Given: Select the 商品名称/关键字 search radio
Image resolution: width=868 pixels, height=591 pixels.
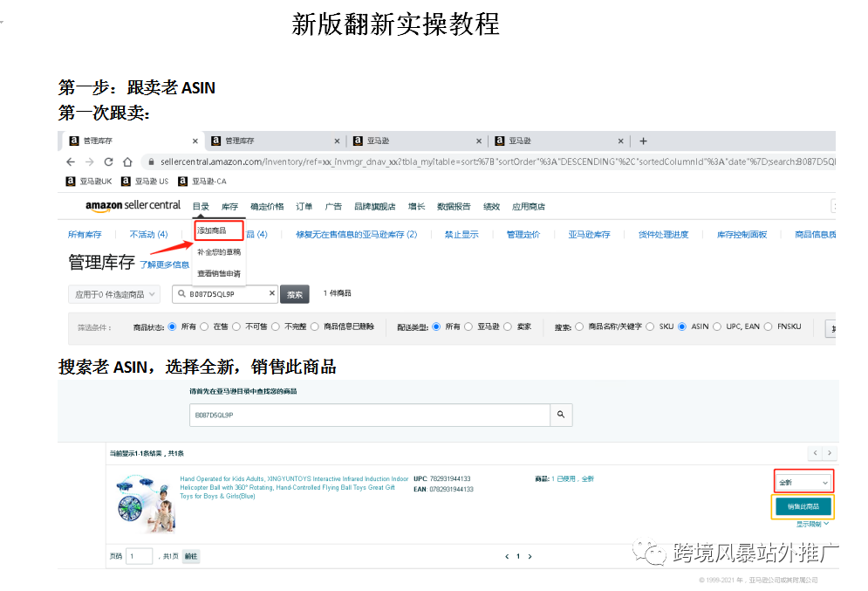Looking at the screenshot, I should point(579,326).
